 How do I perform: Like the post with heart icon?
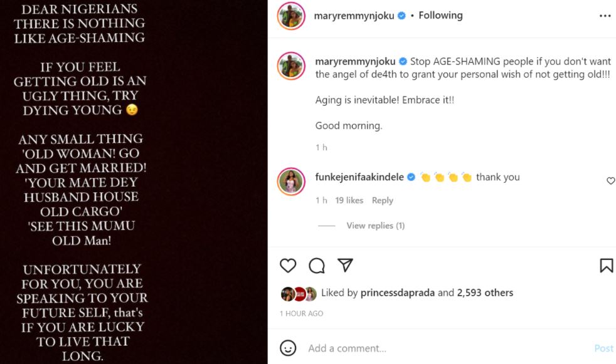[288, 266]
